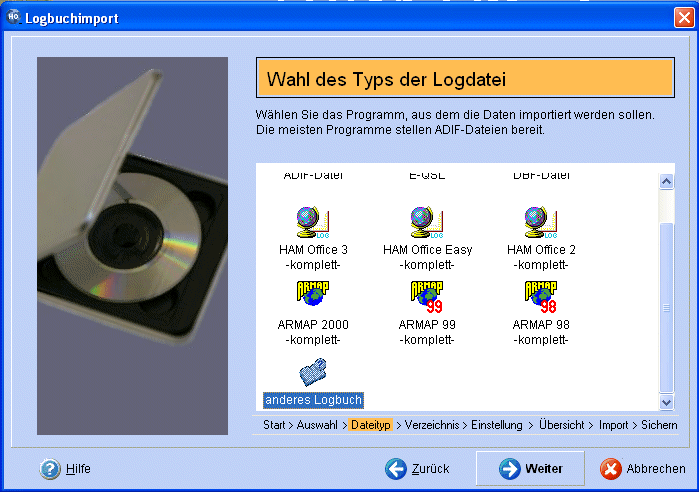This screenshot has height=492, width=699.
Task: Click the Sichern wizard step
Action: pos(659,425)
